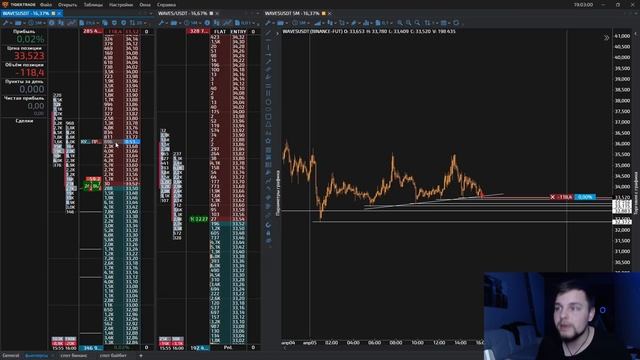The height and width of the screenshot is (360, 640).
Task: Open first order book wrench settings icon
Action: point(6,23)
